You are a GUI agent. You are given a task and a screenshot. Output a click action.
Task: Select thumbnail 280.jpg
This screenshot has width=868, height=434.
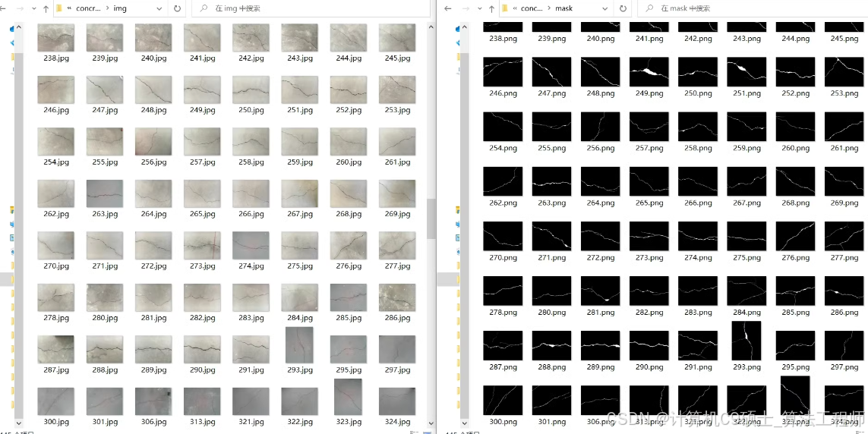click(105, 297)
